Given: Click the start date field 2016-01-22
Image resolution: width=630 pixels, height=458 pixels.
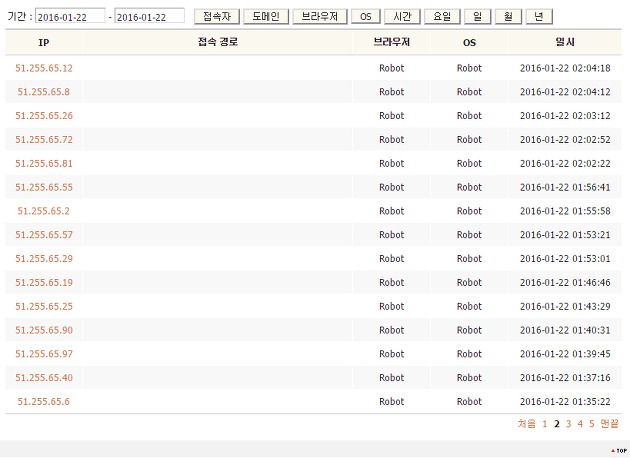Looking at the screenshot, I should coord(70,16).
